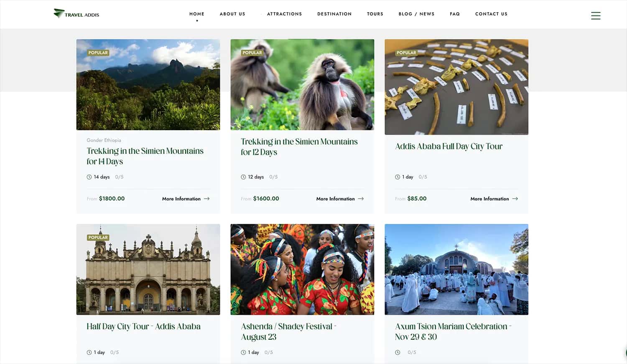Open Ashenda / Shadey Festival - August 23 title
Viewport: 627px width, 364px height.
(288, 332)
